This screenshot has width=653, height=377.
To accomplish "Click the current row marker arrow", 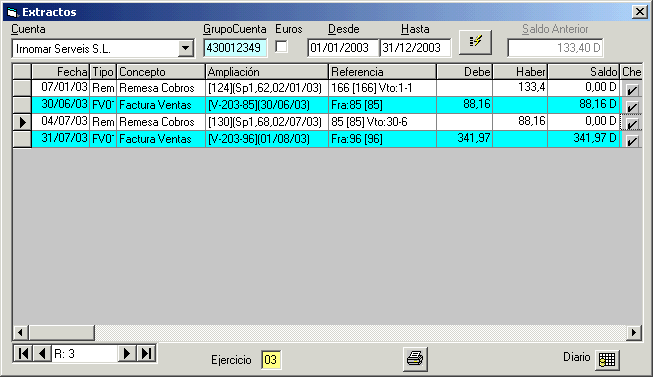I will (x=22, y=122).
